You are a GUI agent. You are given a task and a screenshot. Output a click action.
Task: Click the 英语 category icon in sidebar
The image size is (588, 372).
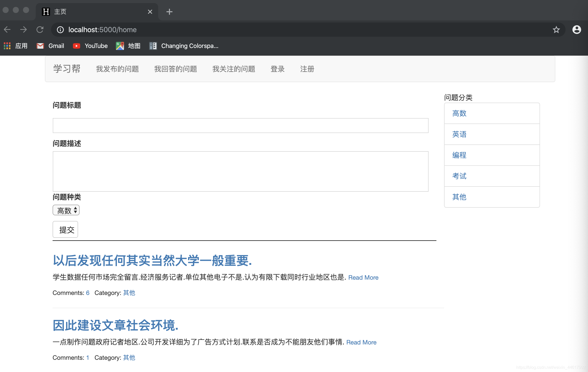pos(459,134)
